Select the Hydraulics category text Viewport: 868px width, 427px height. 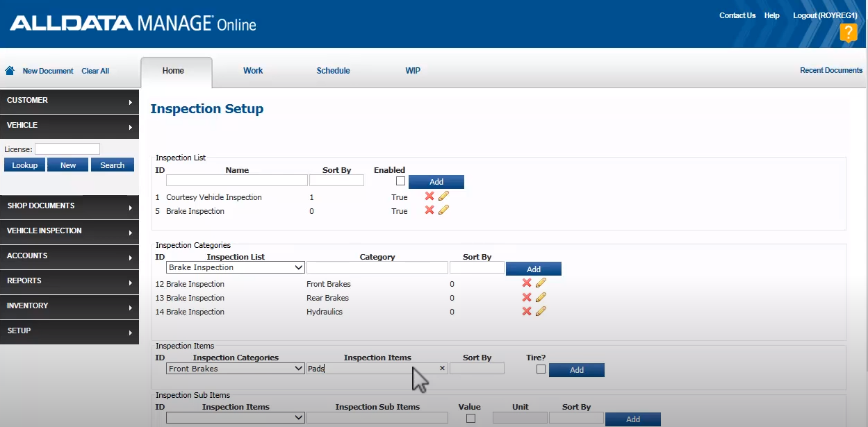[x=324, y=312]
